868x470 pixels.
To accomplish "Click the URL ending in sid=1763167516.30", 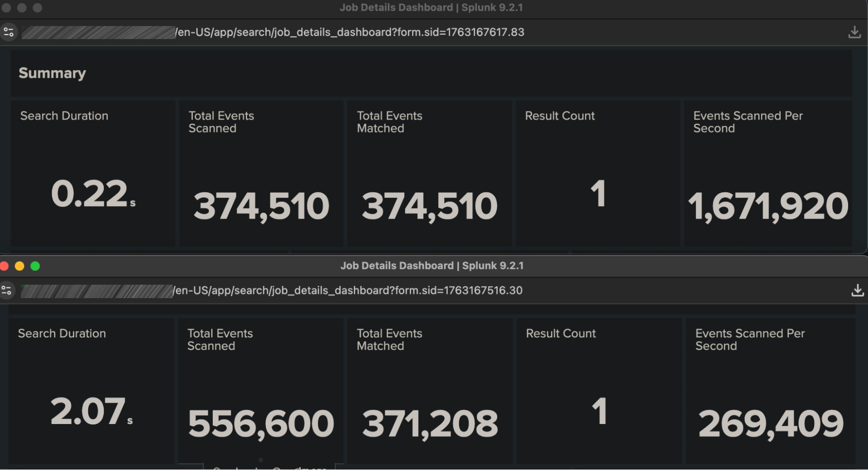I will point(347,290).
